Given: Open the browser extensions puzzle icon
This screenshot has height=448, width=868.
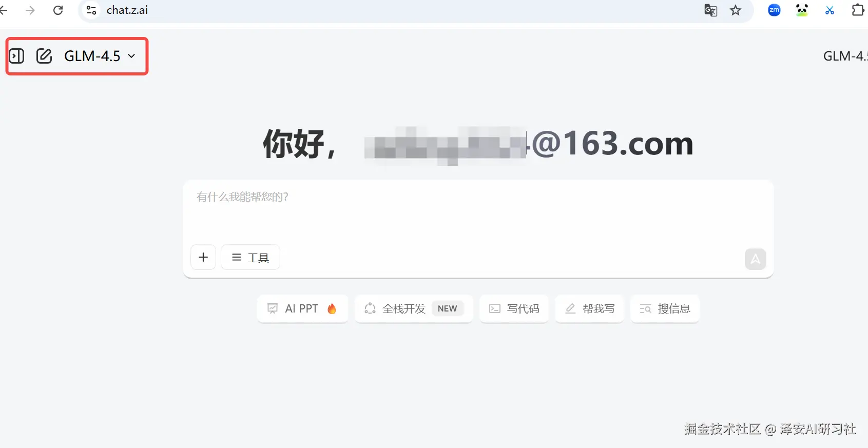Looking at the screenshot, I should pos(858,10).
